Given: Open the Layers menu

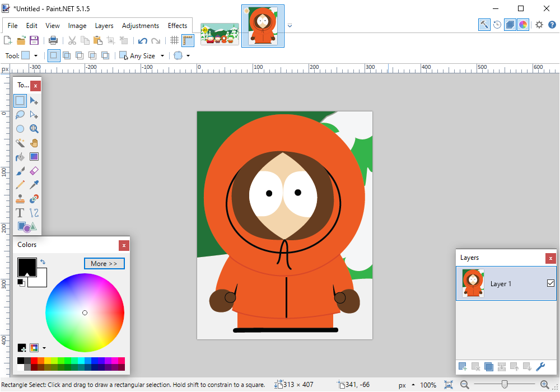Looking at the screenshot, I should point(104,26).
